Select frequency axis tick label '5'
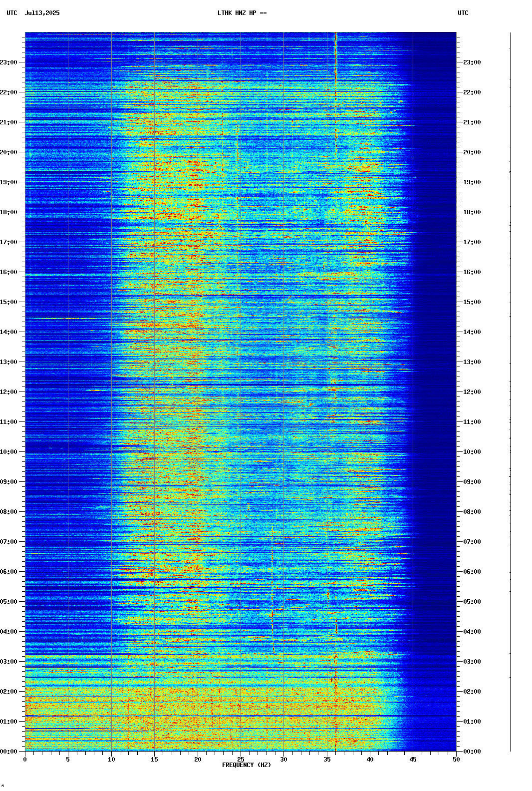This screenshot has width=532, height=791. coord(68,760)
